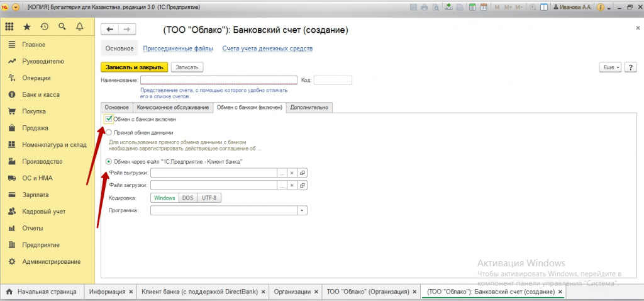This screenshot has width=644, height=301.
Task: Open Файл выгрузки value with open icon
Action: coord(303,173)
